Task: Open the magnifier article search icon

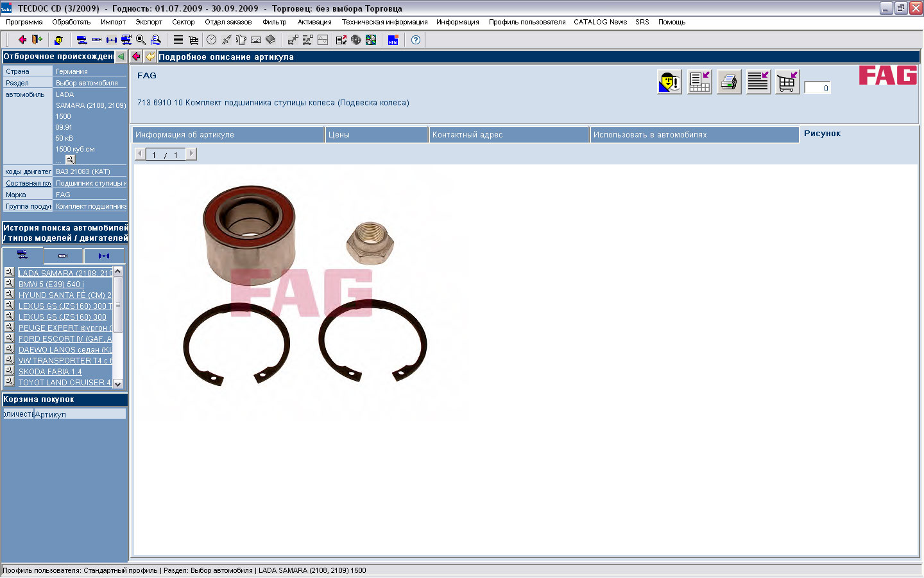Action: coord(141,40)
